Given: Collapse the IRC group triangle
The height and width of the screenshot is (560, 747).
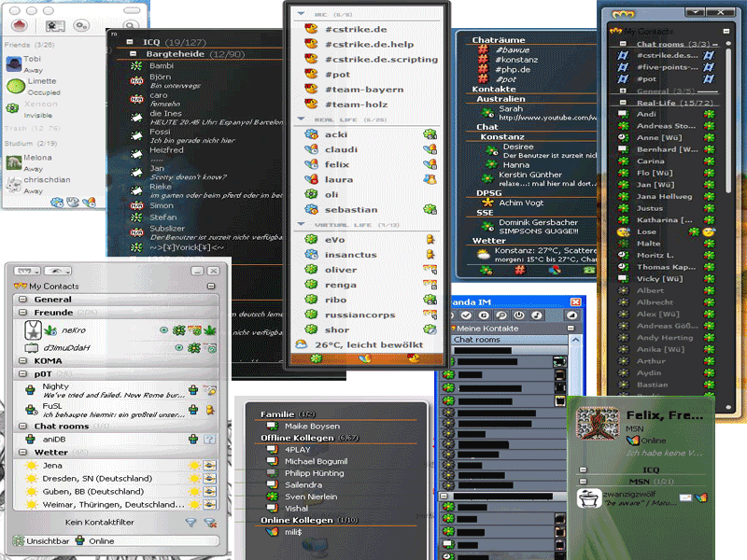Looking at the screenshot, I should click(301, 14).
